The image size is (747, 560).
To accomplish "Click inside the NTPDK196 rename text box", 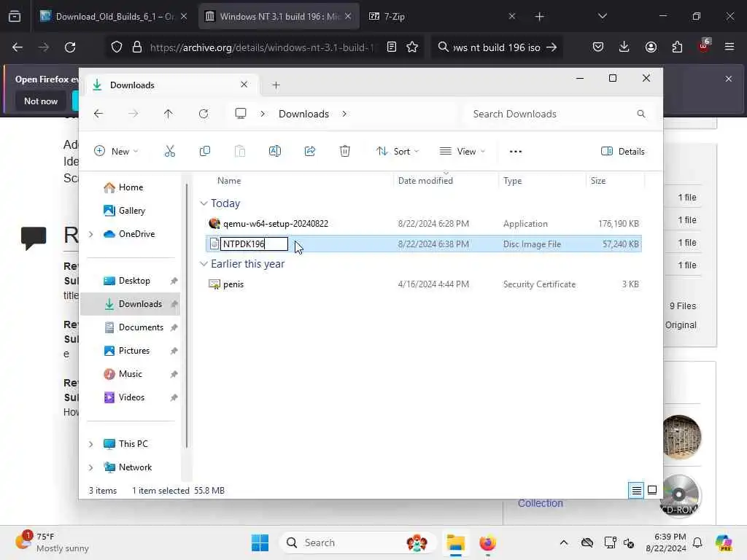I will [x=254, y=244].
